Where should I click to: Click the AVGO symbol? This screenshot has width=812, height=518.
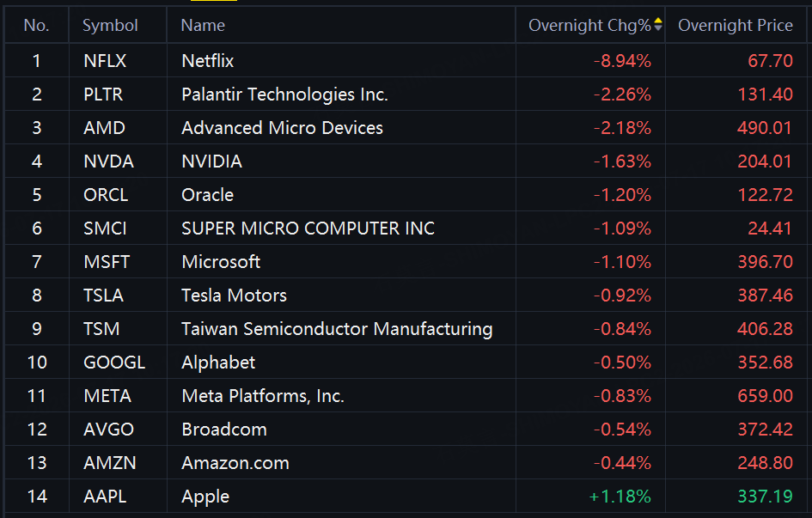[109, 429]
